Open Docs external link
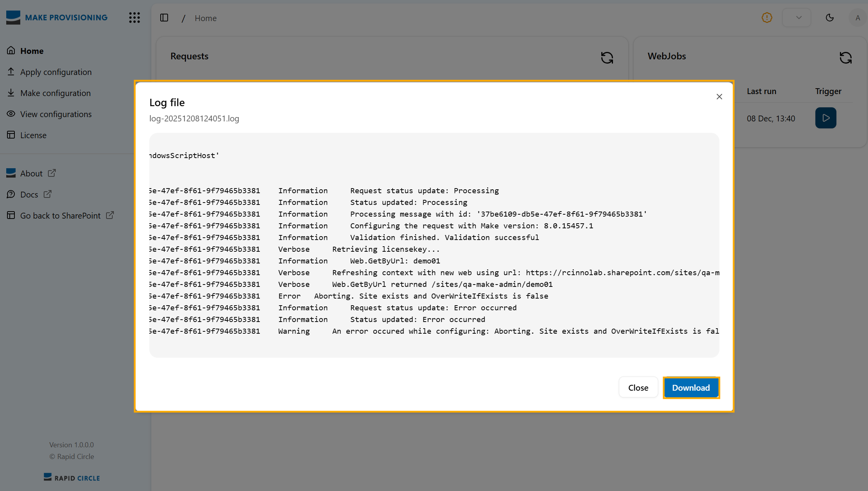 (29, 194)
